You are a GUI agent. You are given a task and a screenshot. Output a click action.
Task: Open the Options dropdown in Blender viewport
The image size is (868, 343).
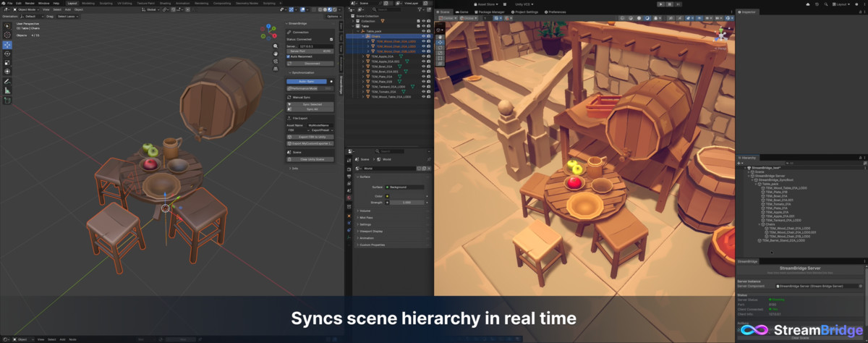[333, 16]
